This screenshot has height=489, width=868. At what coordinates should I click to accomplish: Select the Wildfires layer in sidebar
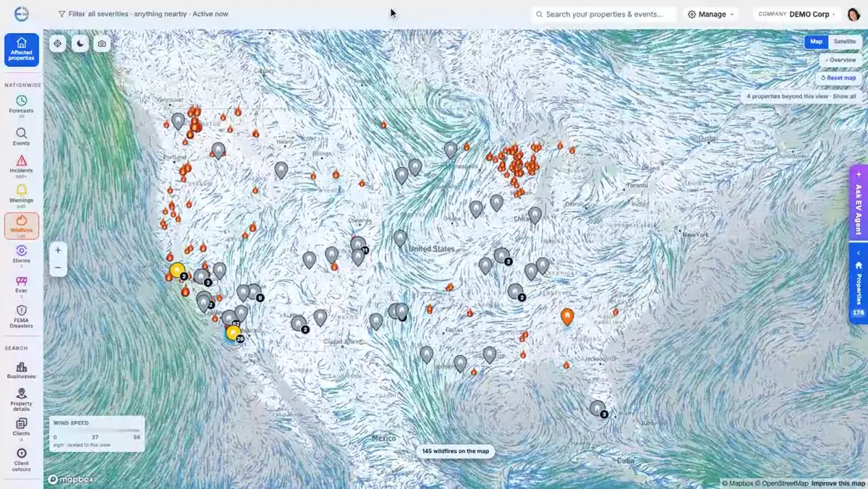tap(22, 226)
